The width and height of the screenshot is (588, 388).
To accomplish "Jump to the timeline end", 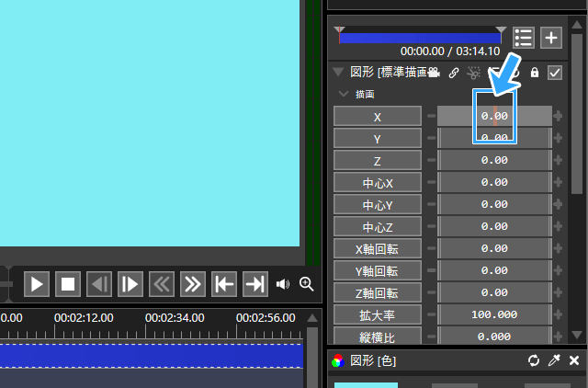I will coord(254,284).
